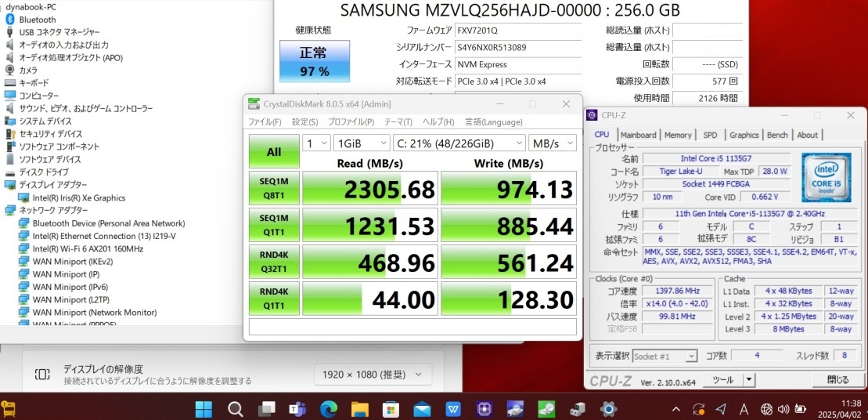The image size is (868, 420).
Task: Select WAN Miniport (IKEv2) device
Action: tap(73, 262)
